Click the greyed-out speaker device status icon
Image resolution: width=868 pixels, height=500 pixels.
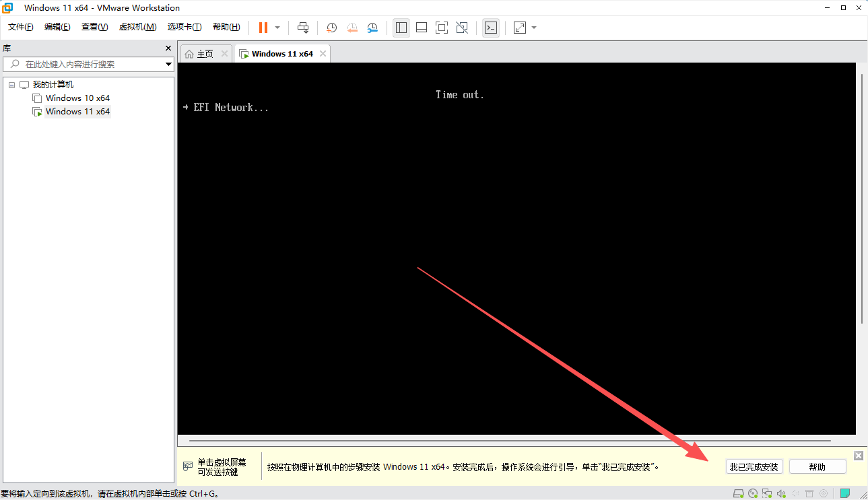[x=797, y=493]
